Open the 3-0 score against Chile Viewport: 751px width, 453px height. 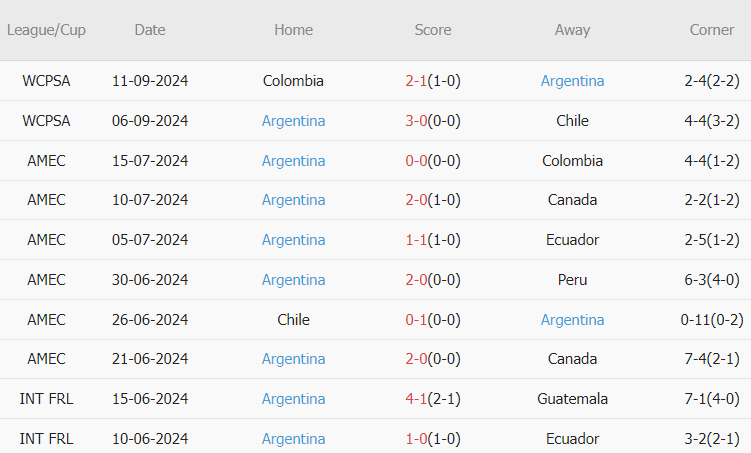(x=416, y=121)
